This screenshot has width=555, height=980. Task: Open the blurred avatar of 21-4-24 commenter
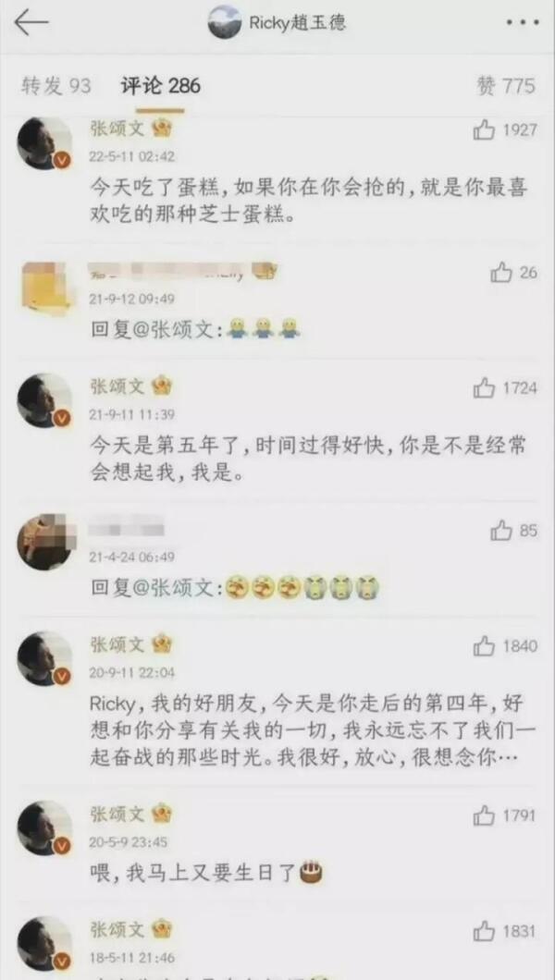43,541
